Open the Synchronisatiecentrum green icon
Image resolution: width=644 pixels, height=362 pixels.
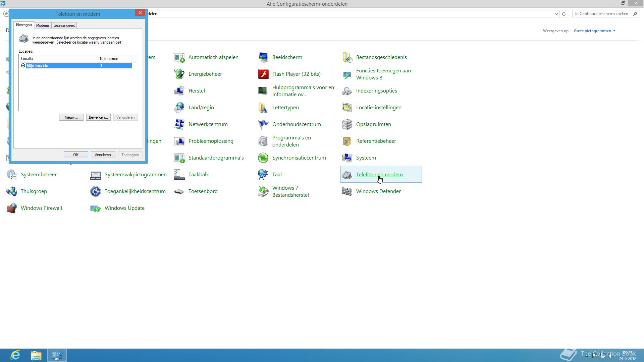pyautogui.click(x=263, y=158)
